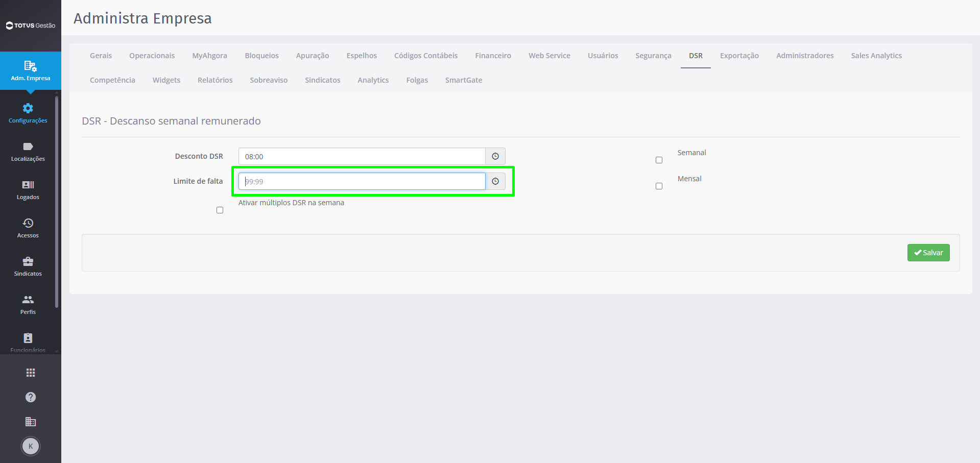The height and width of the screenshot is (463, 980).
Task: Open the Web Service tab
Action: pyautogui.click(x=549, y=56)
